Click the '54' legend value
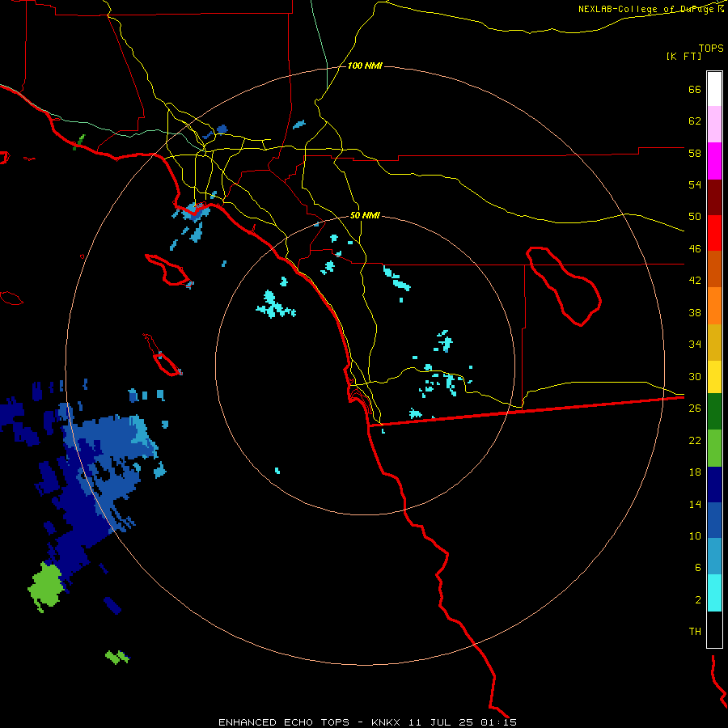Image resolution: width=728 pixels, height=728 pixels. [695, 184]
